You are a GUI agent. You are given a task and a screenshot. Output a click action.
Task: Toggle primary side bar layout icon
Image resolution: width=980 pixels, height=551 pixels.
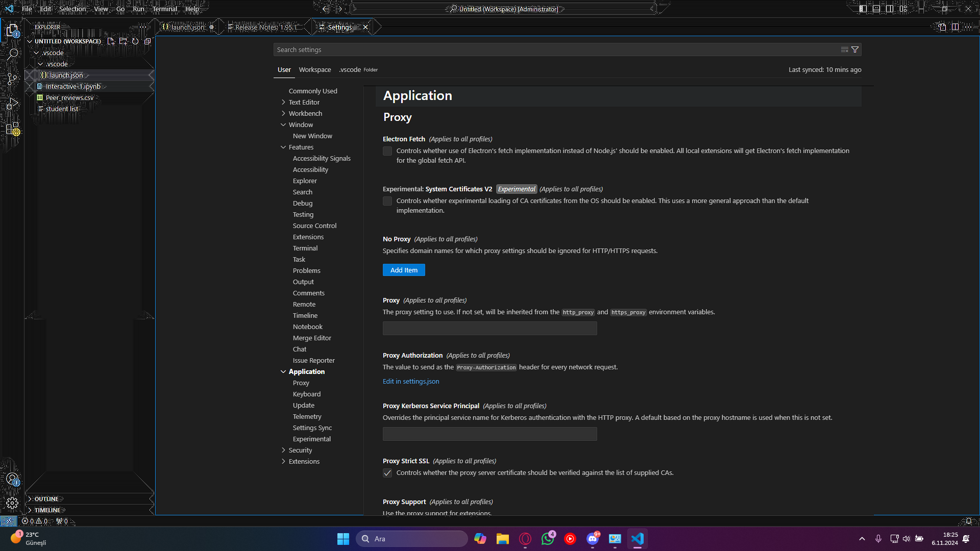tap(863, 9)
